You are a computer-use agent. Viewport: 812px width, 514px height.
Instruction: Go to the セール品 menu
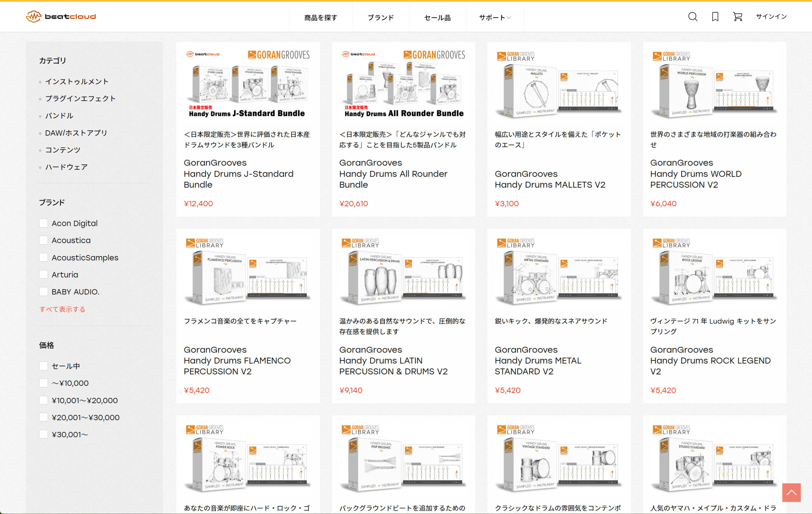[437, 17]
